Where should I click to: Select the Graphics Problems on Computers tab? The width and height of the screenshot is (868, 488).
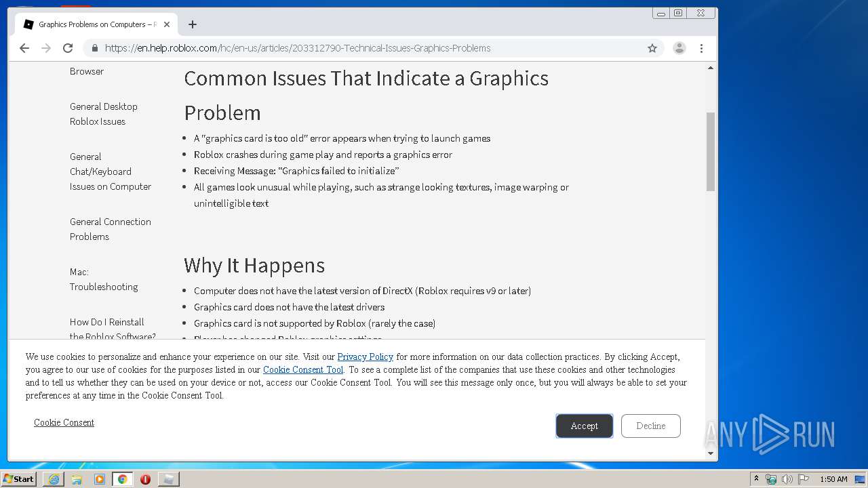tap(96, 24)
